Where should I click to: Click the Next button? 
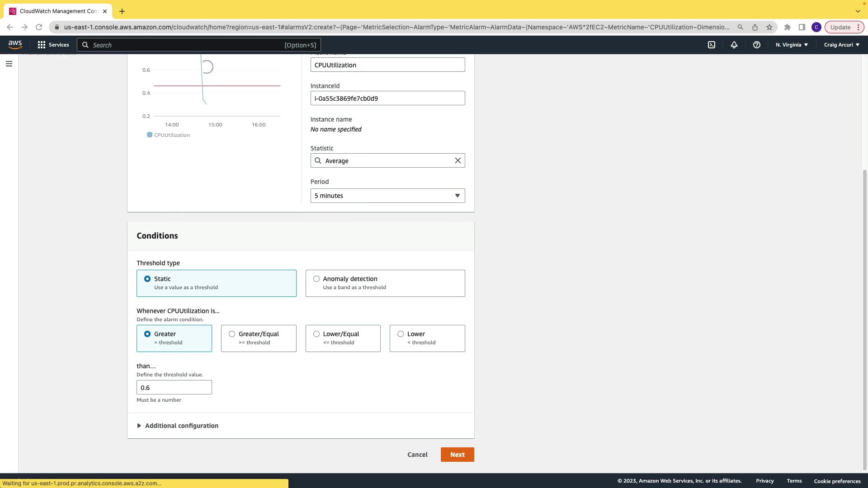click(x=457, y=455)
